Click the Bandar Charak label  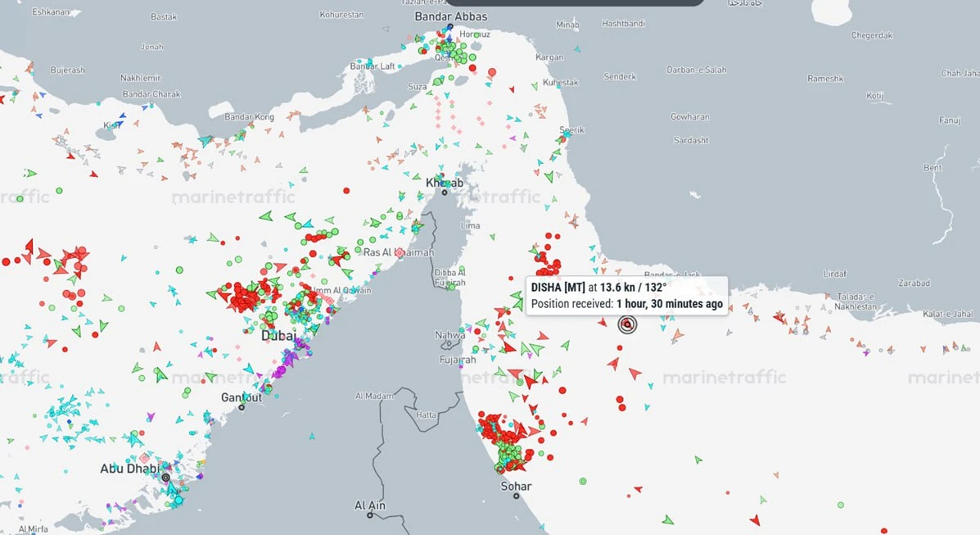[151, 94]
